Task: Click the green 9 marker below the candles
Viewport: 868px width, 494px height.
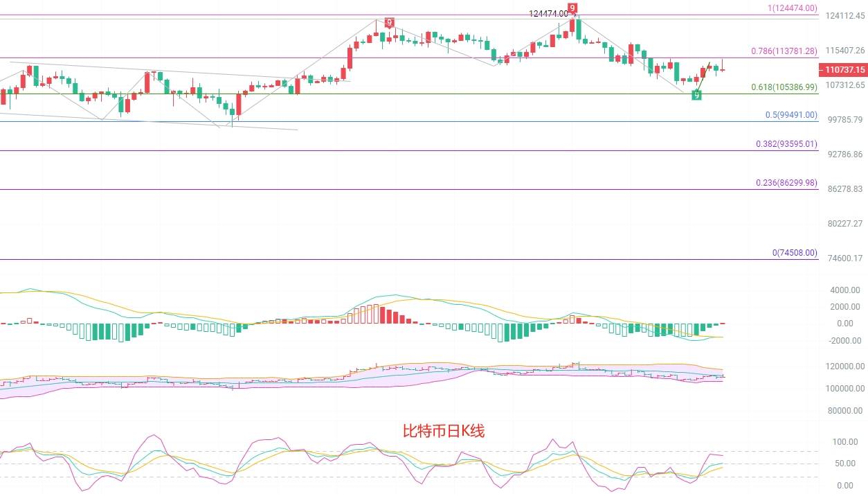Action: click(696, 94)
